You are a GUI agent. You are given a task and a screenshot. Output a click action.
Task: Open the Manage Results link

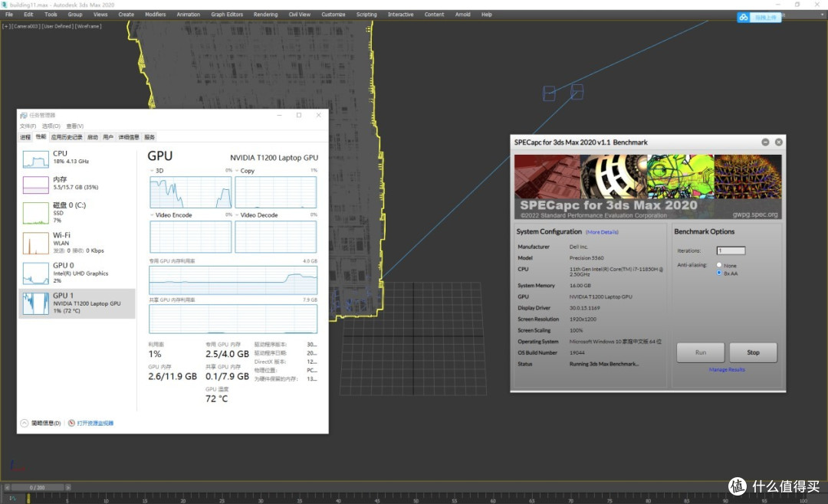click(727, 369)
